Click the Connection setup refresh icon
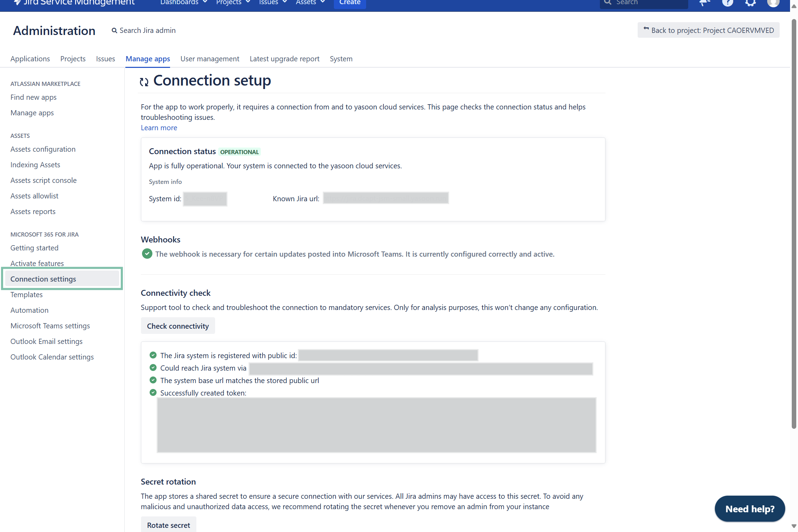This screenshot has height=532, width=798. point(144,82)
